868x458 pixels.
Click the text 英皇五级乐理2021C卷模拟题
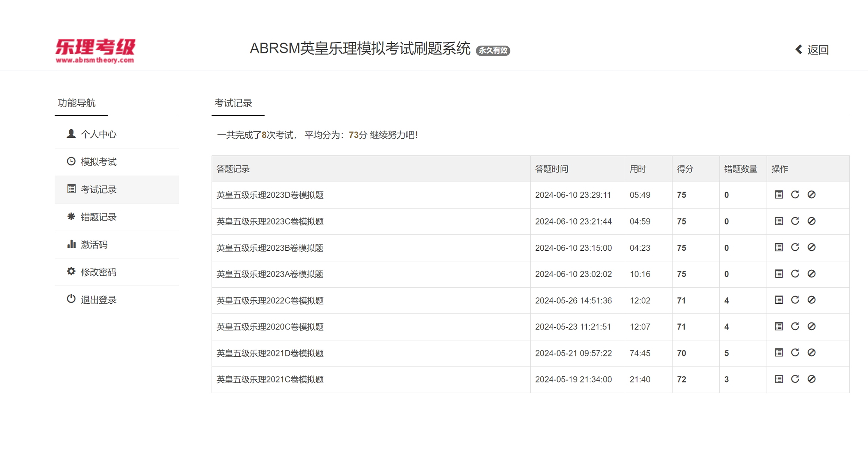click(x=270, y=380)
